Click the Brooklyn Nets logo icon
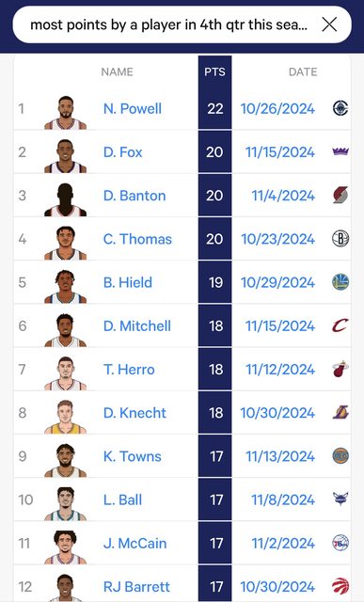 coord(340,238)
